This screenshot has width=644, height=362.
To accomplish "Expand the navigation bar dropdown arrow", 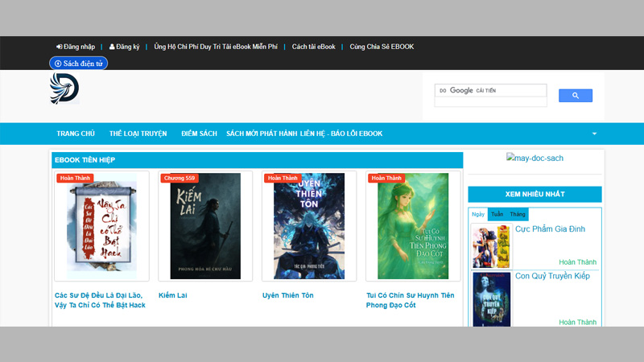I will pyautogui.click(x=594, y=134).
